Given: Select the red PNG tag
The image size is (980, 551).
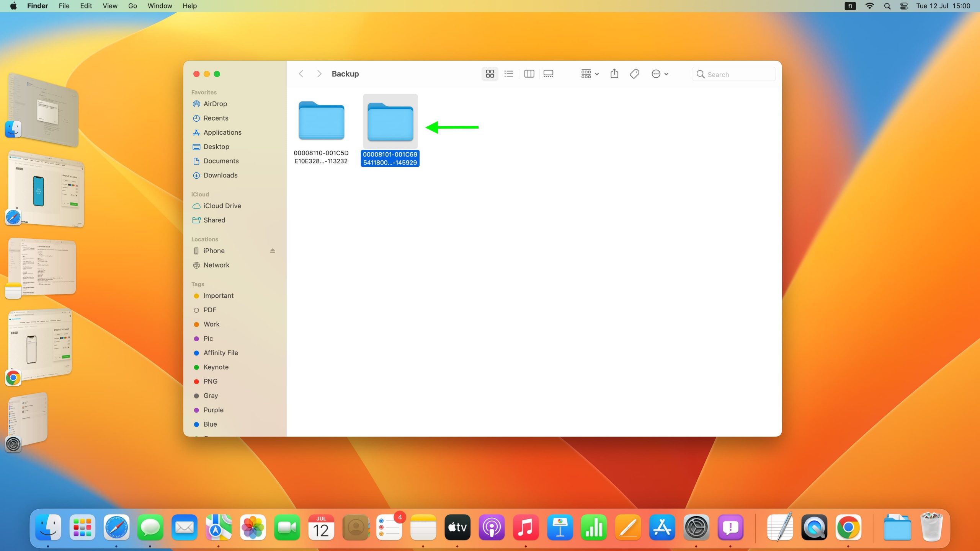Looking at the screenshot, I should tap(210, 381).
